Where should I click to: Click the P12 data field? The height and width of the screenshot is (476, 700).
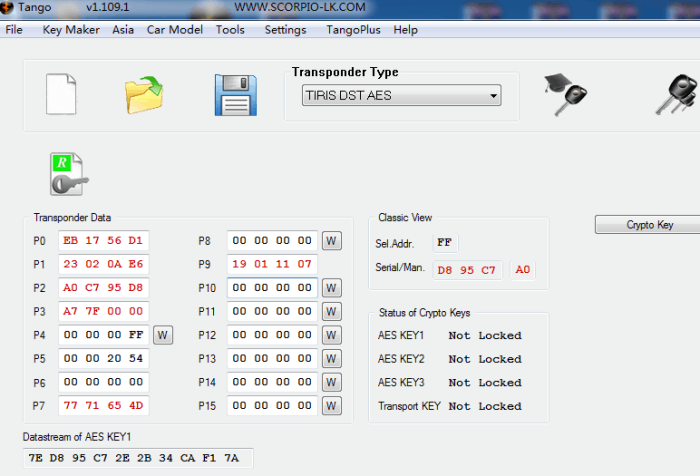tap(272, 335)
